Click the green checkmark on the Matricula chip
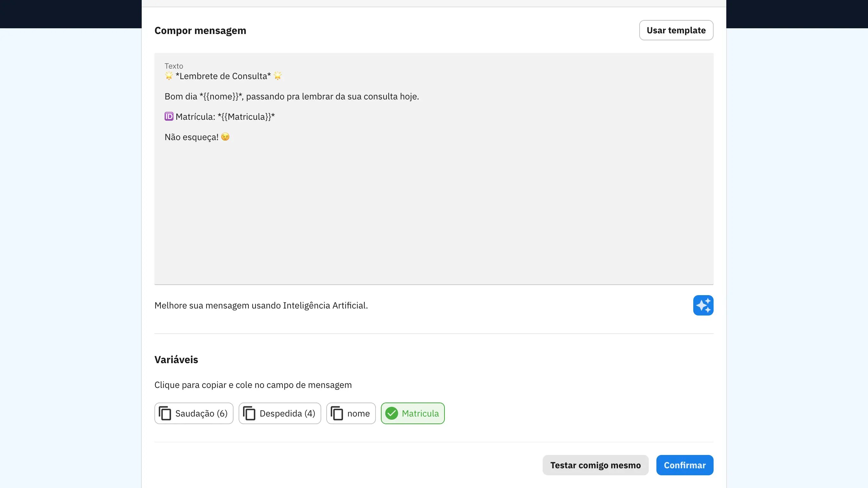The width and height of the screenshot is (868, 488). click(x=391, y=413)
